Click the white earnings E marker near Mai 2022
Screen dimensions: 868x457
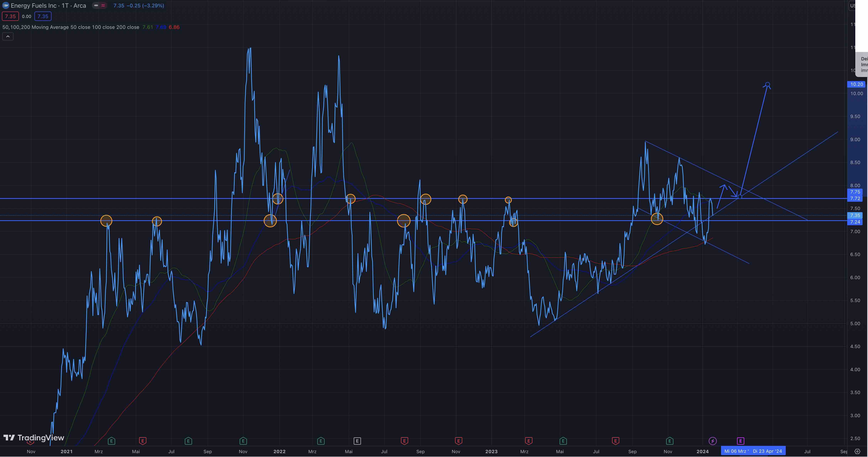tap(357, 441)
